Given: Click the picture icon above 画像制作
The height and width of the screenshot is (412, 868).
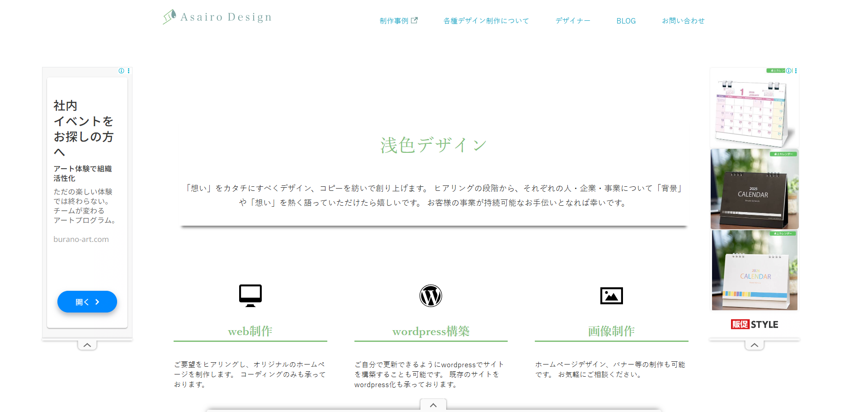Looking at the screenshot, I should pos(611,296).
